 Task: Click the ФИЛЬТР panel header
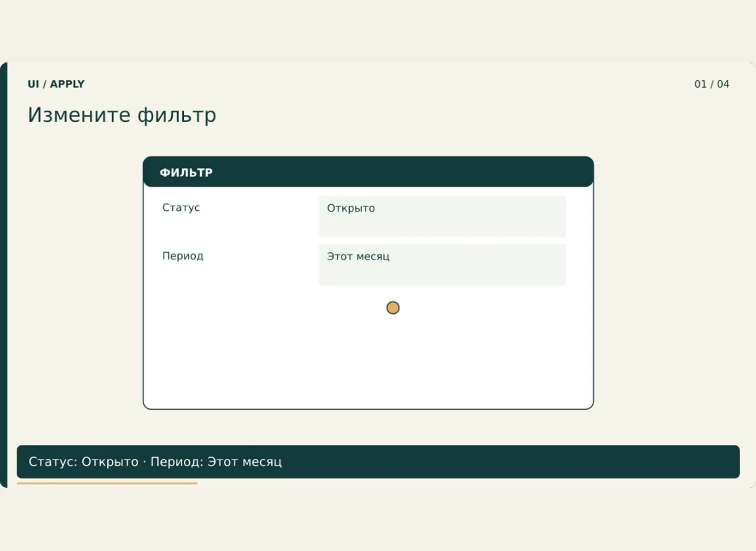pos(368,172)
